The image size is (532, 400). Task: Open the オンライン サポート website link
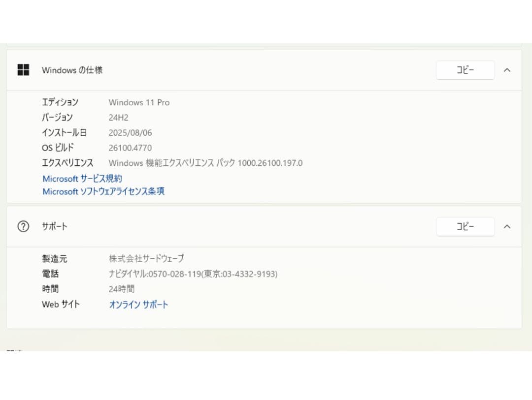coord(138,305)
